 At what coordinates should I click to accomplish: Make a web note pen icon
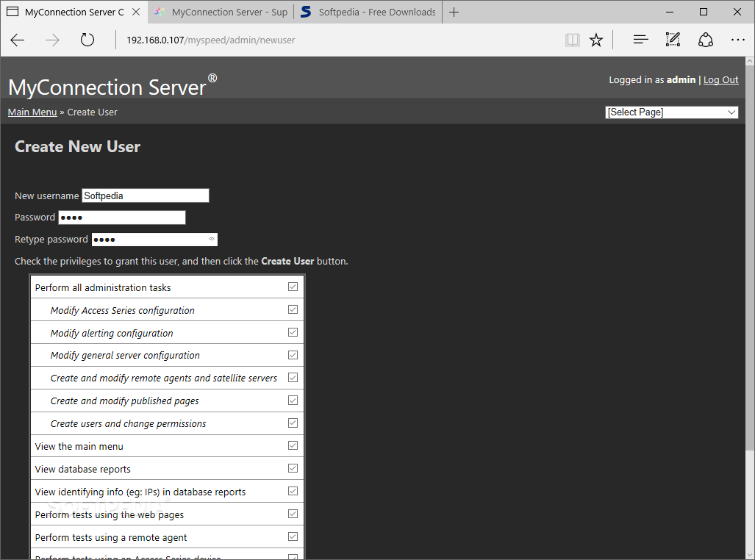point(673,40)
